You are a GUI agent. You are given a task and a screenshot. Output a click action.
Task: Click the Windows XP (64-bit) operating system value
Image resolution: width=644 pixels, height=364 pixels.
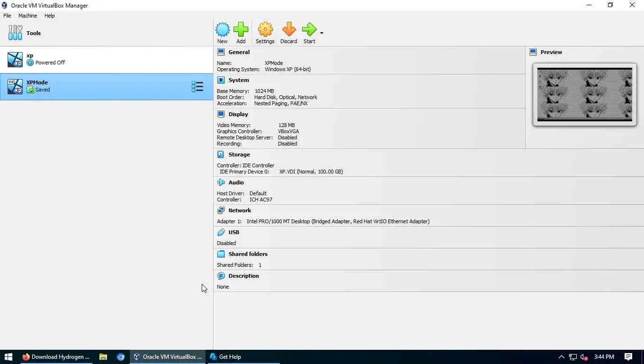click(x=288, y=69)
